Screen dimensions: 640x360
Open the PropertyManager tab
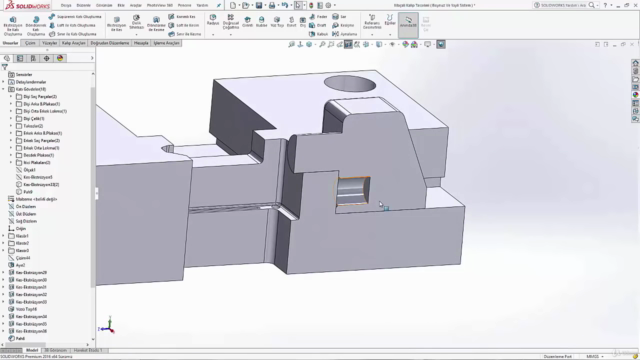20,58
